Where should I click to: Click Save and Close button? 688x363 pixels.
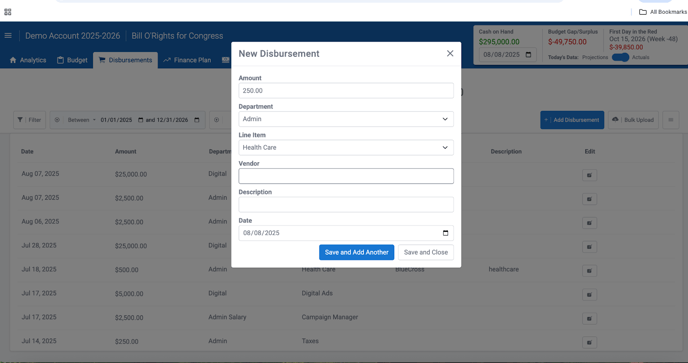coord(426,252)
